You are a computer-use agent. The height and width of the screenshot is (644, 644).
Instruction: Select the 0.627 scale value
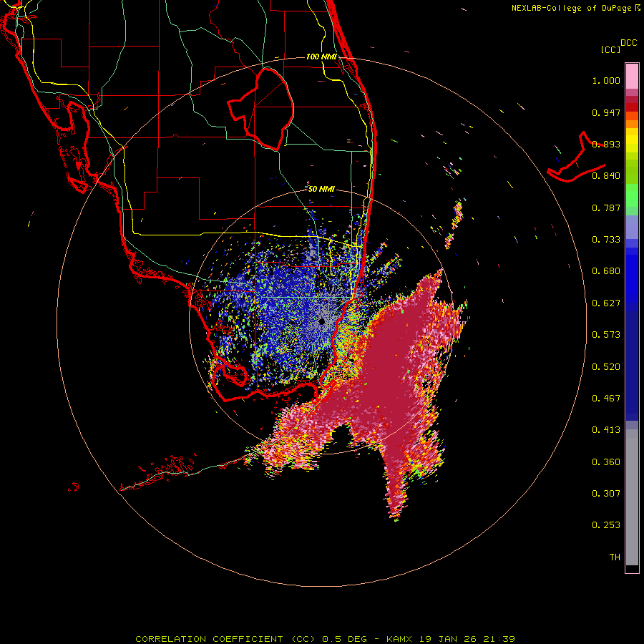(x=606, y=303)
